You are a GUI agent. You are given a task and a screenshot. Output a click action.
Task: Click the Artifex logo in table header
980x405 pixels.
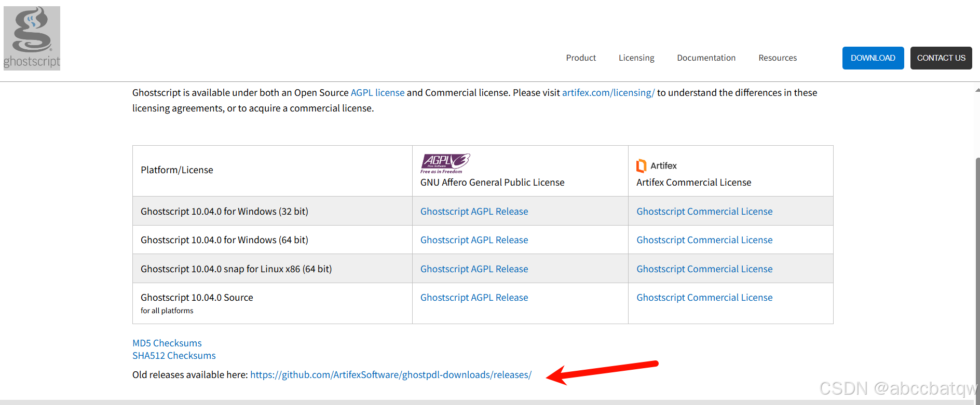[x=657, y=165]
